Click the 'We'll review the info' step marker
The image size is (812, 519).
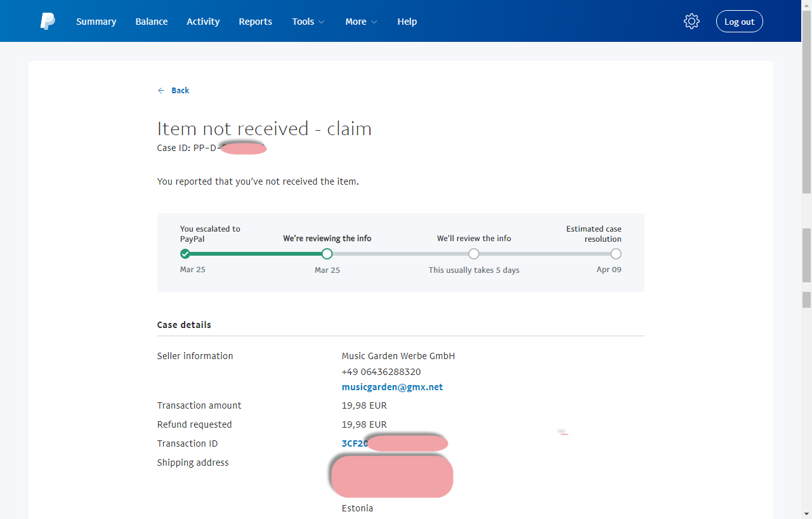click(x=474, y=254)
